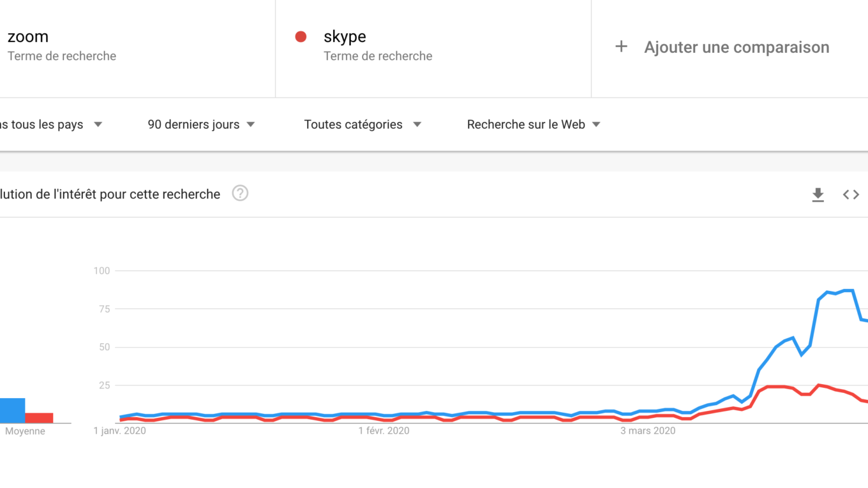Click the 75 y-axis value

[104, 309]
